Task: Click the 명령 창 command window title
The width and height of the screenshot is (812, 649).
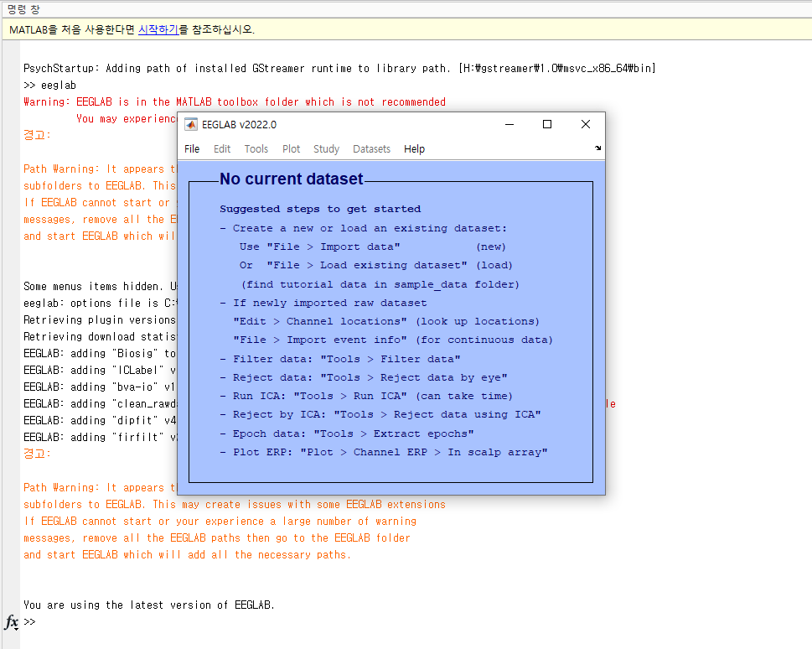Action: 23,9
